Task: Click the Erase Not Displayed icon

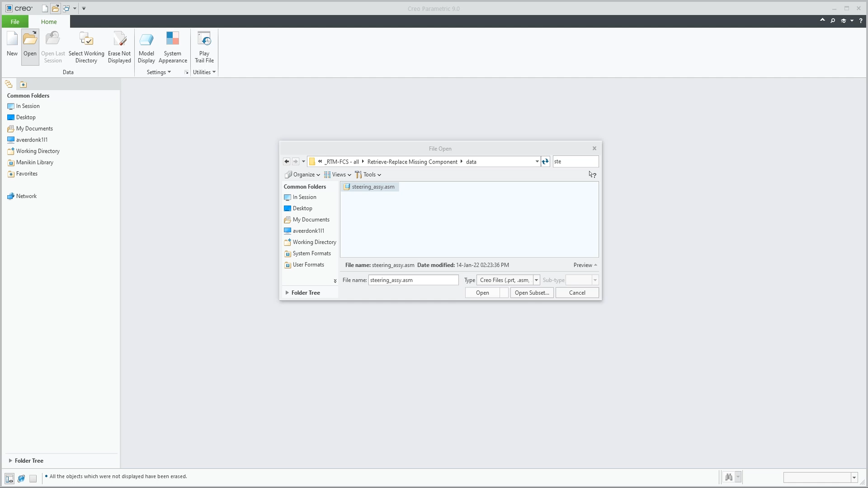Action: coord(119,43)
